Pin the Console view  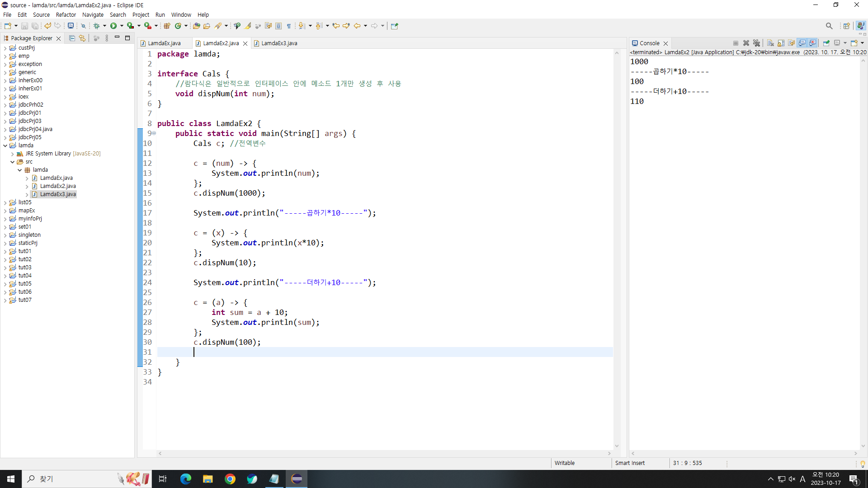[x=826, y=43]
